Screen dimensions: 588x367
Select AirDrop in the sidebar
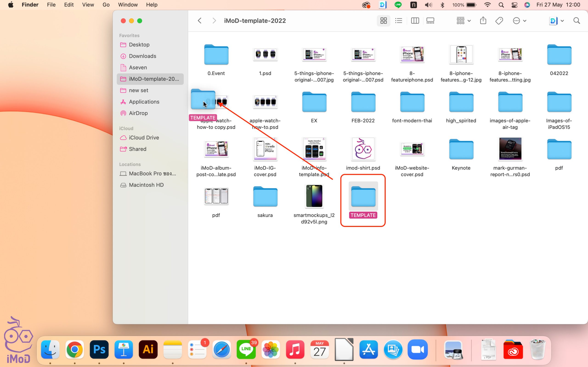[x=138, y=113]
